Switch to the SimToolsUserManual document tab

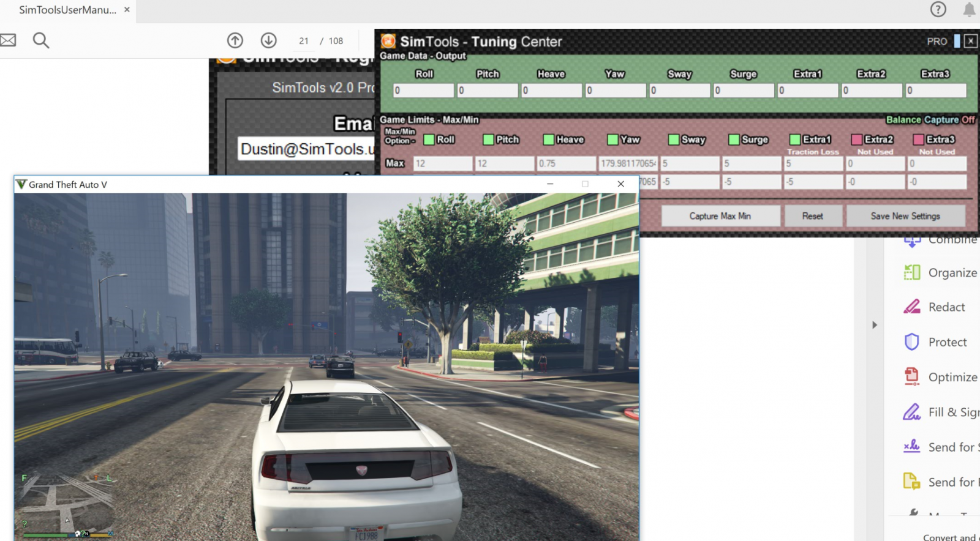point(67,10)
